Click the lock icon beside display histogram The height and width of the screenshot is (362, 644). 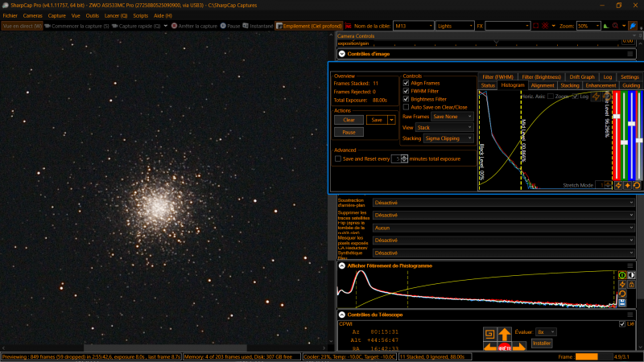pyautogui.click(x=632, y=284)
